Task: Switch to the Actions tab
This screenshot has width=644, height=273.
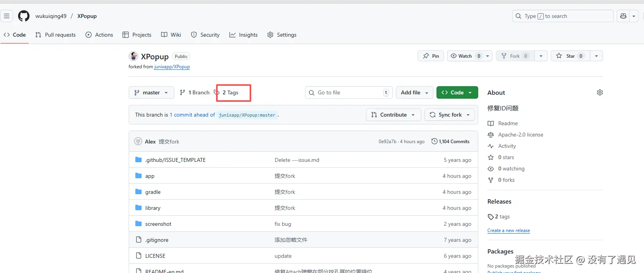Action: (99, 35)
